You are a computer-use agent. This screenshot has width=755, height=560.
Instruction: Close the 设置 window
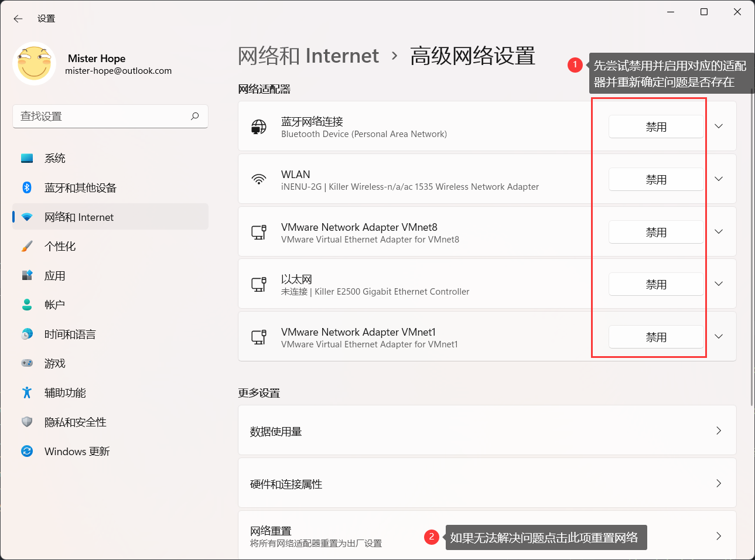[737, 12]
